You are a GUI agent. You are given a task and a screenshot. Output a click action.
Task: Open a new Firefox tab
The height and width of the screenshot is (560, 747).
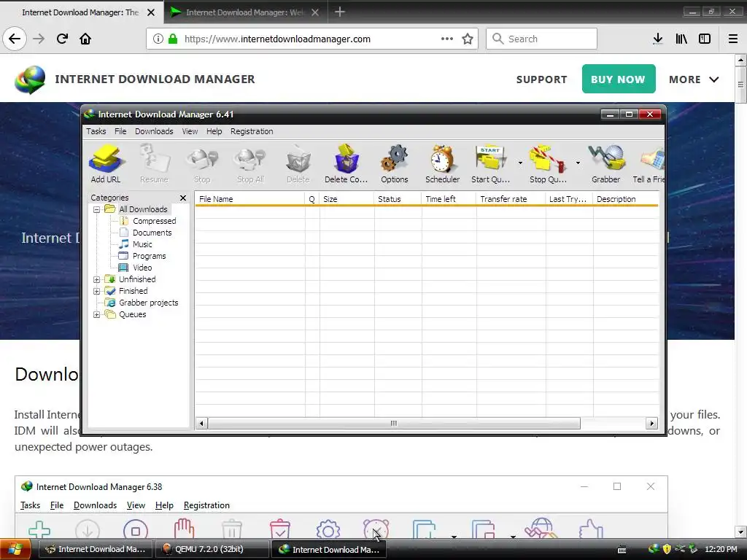click(x=340, y=12)
